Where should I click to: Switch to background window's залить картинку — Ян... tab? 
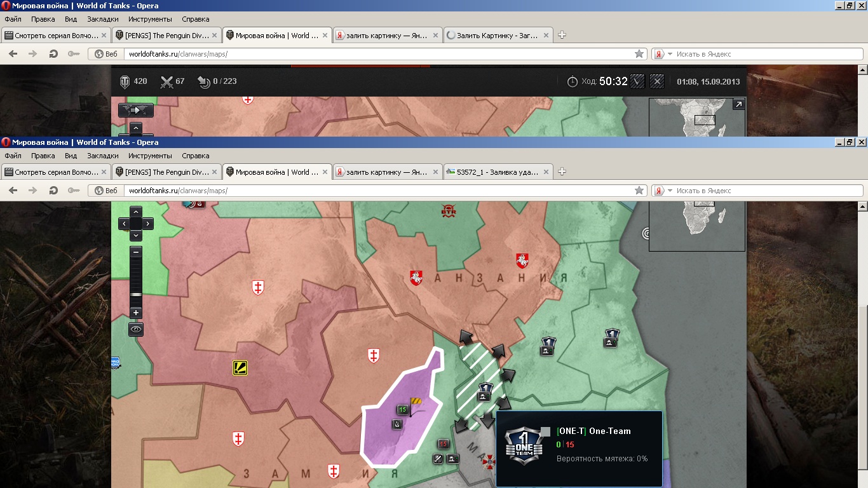387,36
